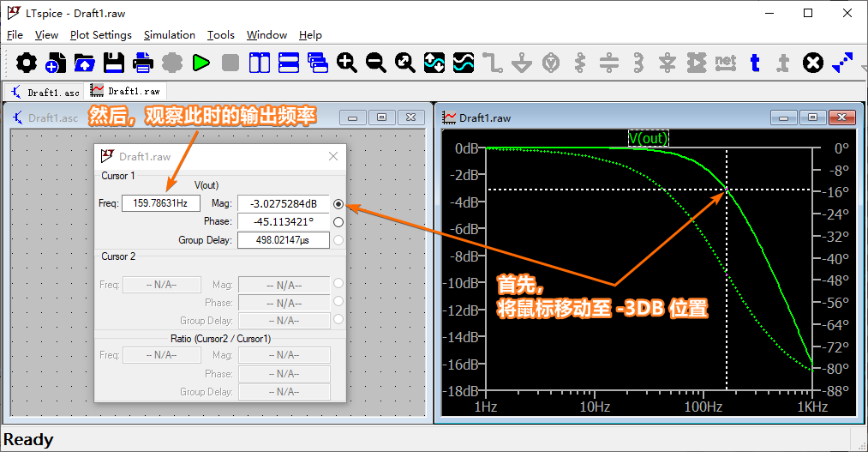This screenshot has height=452, width=868.
Task: Select the Phase radio button for Cursor 1
Action: 338,222
